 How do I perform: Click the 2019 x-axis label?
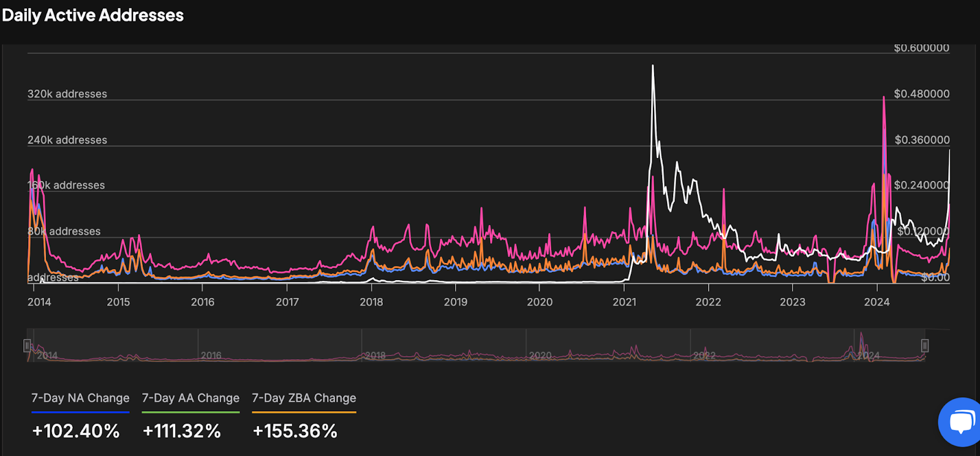456,302
